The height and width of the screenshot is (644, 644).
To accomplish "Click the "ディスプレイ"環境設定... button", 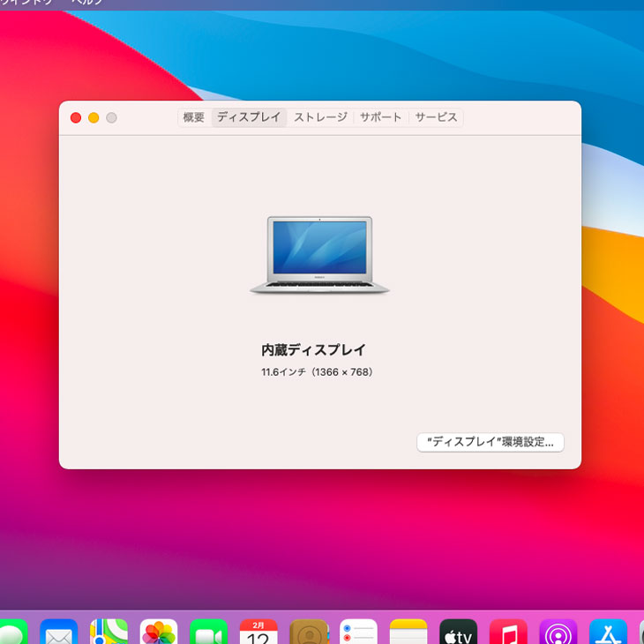I will [x=490, y=443].
